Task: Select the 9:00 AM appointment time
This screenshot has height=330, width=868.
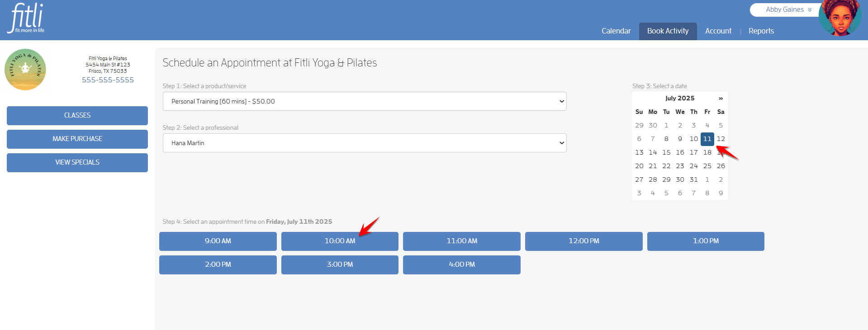Action: [218, 241]
